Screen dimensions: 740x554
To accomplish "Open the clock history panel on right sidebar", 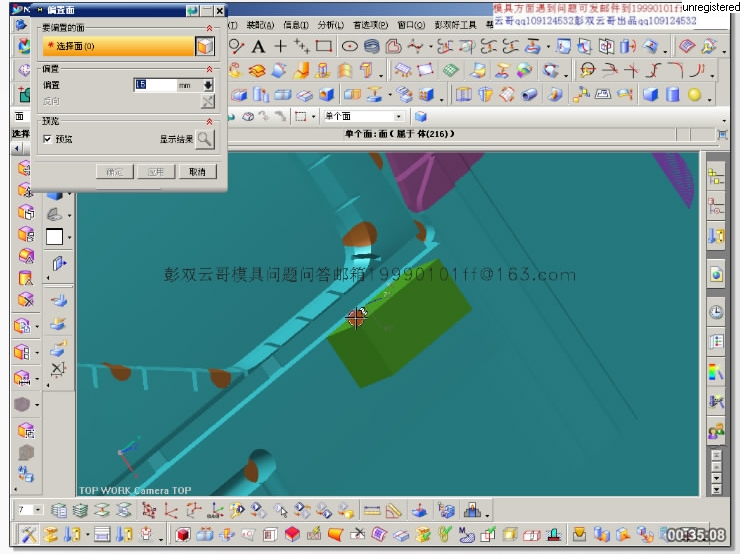I will pos(716,312).
